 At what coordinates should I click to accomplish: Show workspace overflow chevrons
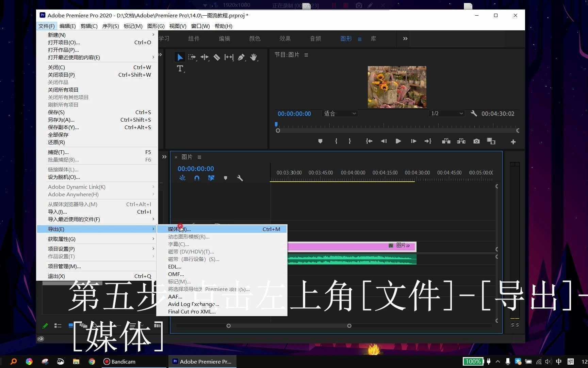(405, 39)
